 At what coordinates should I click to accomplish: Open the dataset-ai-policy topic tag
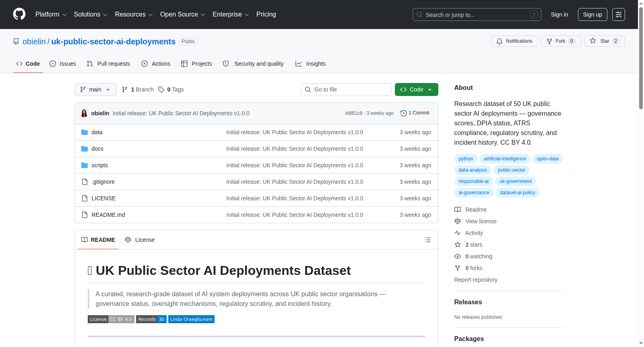518,193
